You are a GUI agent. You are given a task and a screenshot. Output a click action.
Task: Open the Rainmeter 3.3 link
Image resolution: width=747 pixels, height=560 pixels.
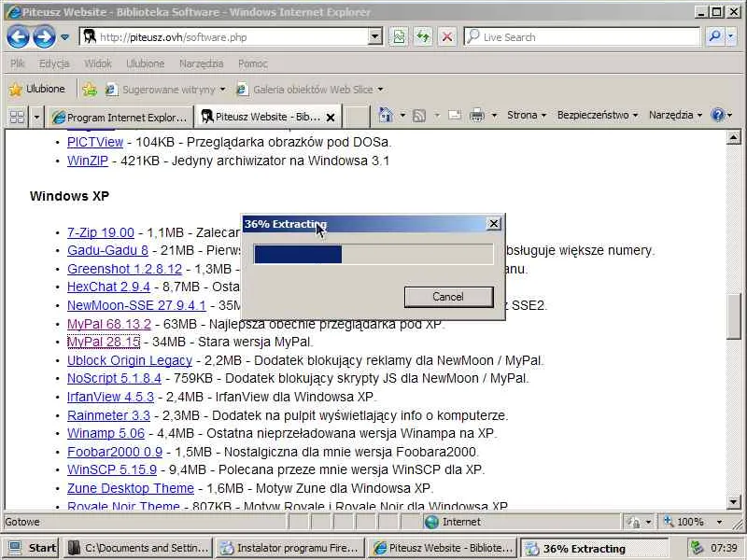pyautogui.click(x=108, y=415)
